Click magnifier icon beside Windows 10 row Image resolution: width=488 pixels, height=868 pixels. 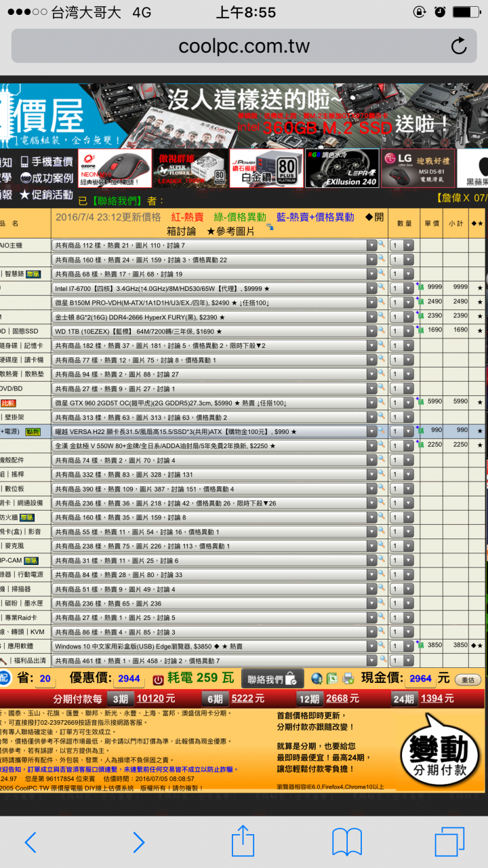(x=382, y=646)
